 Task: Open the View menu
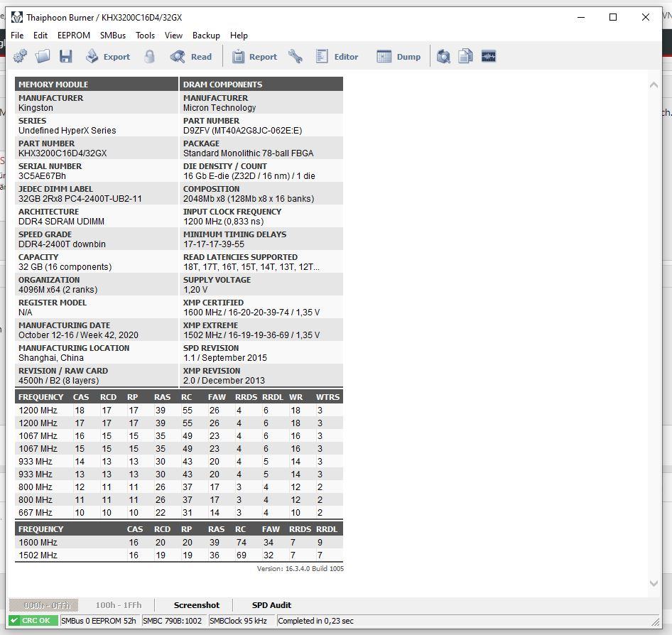click(173, 36)
